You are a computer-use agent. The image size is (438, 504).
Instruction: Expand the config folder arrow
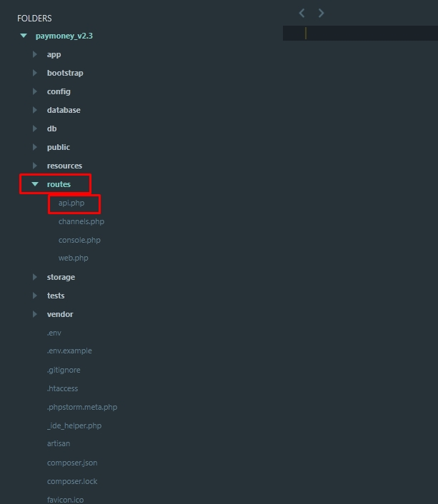pos(35,91)
